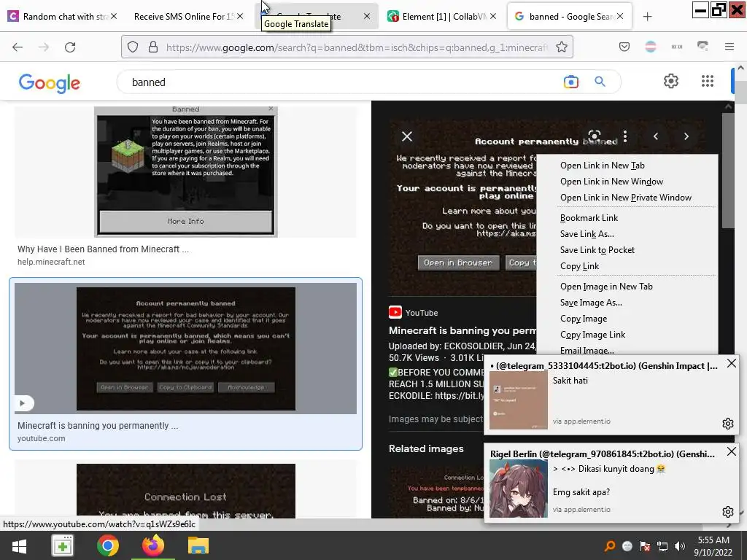Close the Receive SMS Online tab
The width and height of the screenshot is (747, 560).
point(240,16)
